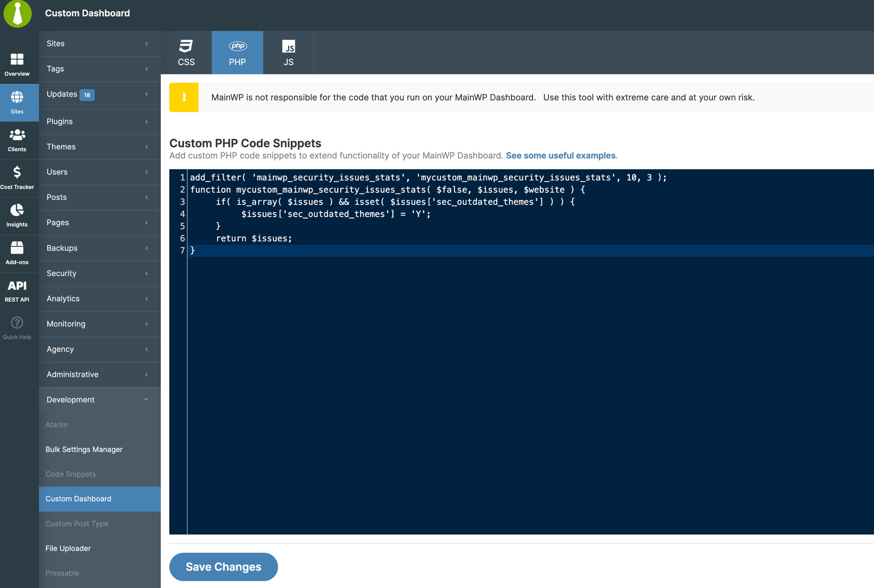Expand the Agency menu

[100, 349]
